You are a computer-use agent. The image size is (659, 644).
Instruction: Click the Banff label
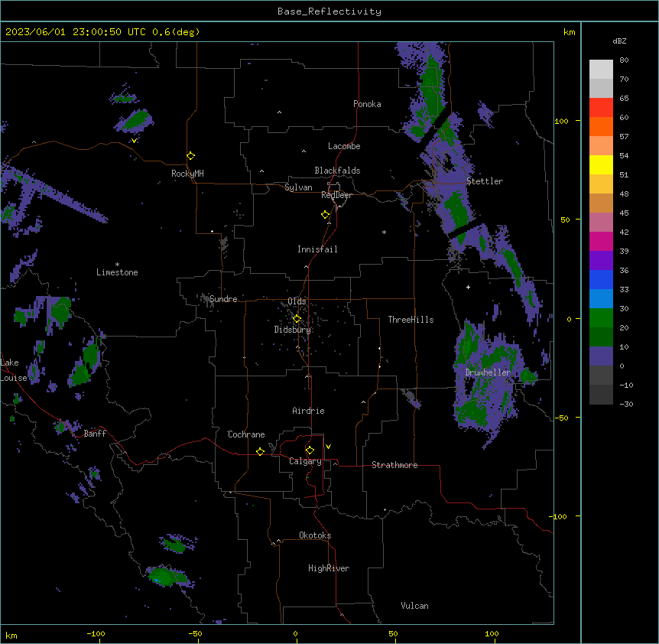(95, 434)
